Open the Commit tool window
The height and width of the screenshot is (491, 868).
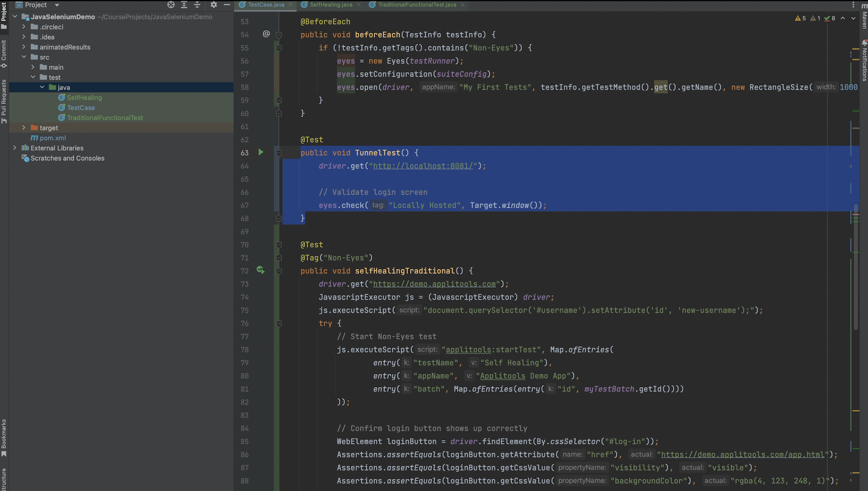click(x=4, y=53)
